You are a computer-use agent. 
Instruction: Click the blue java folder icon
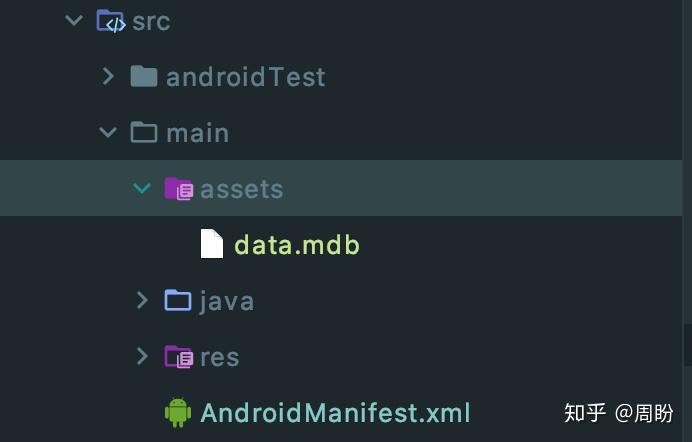click(x=178, y=301)
